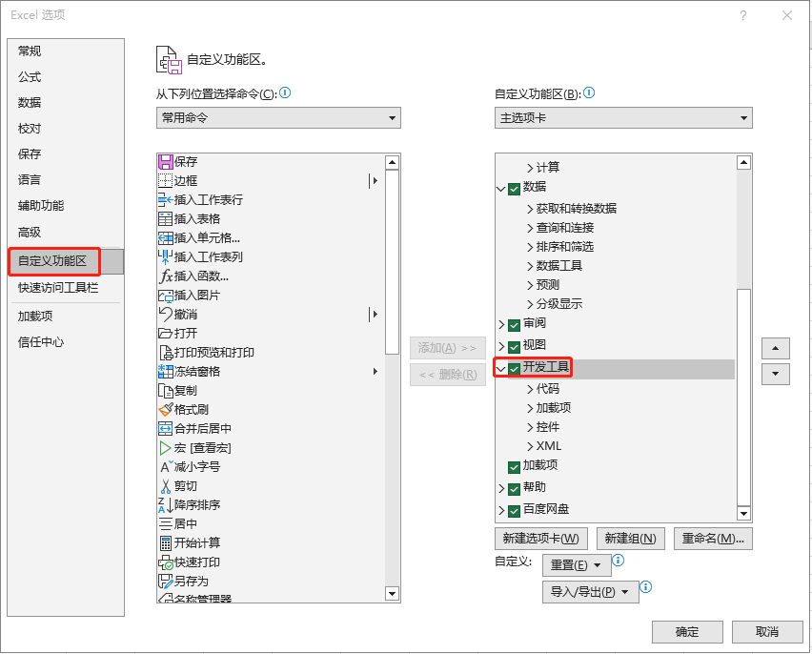Click the move up arrow button
The height and width of the screenshot is (654, 812).
pos(775,348)
